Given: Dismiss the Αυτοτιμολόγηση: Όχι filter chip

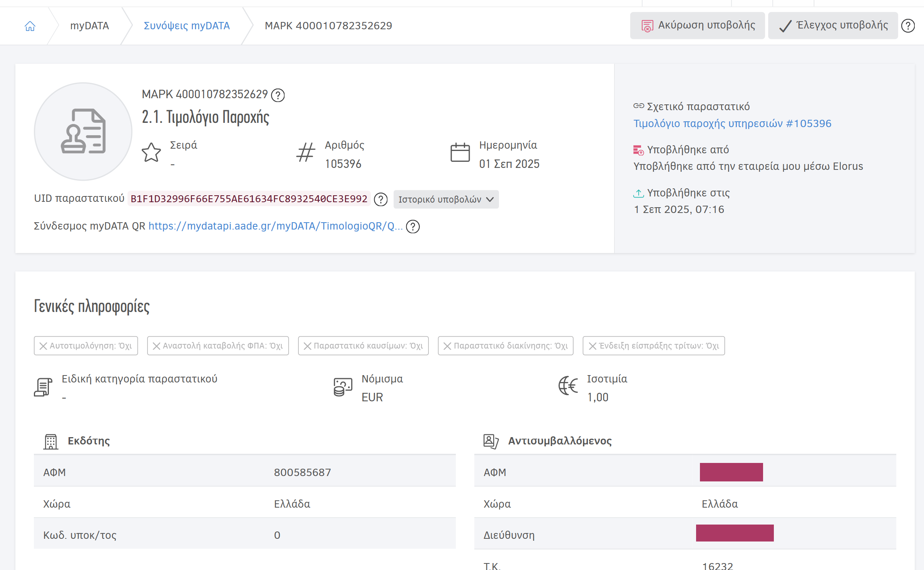Looking at the screenshot, I should click(43, 345).
